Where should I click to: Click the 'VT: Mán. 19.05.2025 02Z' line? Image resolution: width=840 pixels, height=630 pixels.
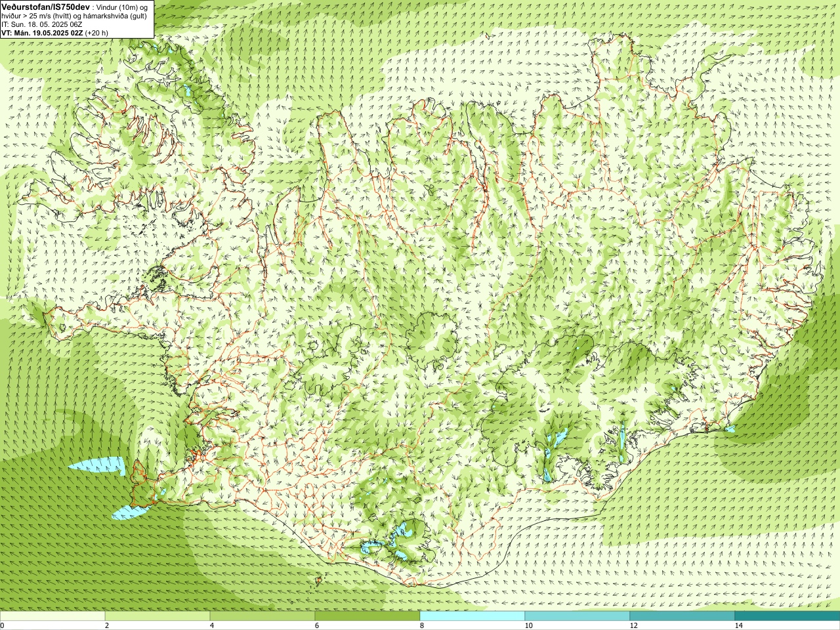tap(42, 32)
